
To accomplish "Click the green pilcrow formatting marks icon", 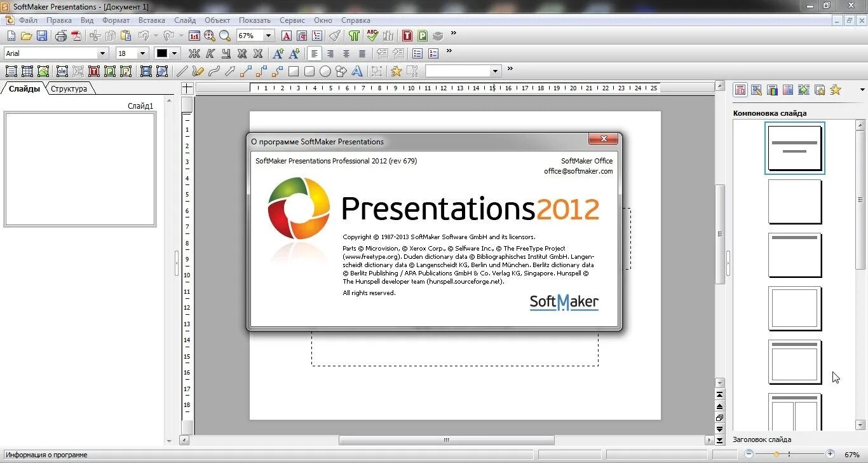I will (355, 36).
